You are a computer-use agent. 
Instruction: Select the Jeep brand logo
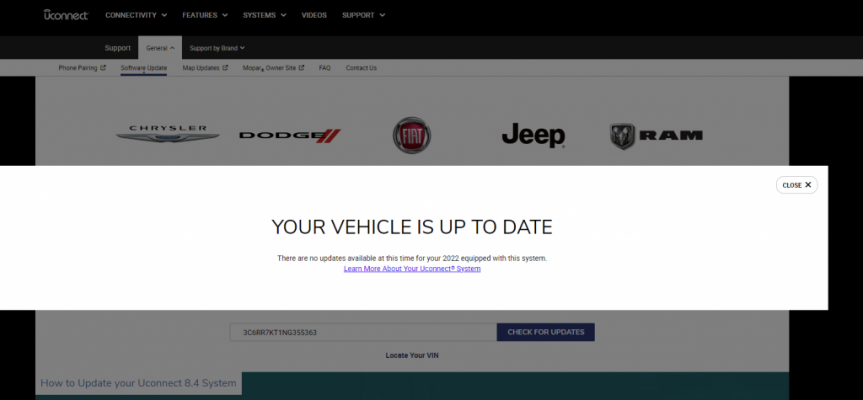pyautogui.click(x=533, y=135)
